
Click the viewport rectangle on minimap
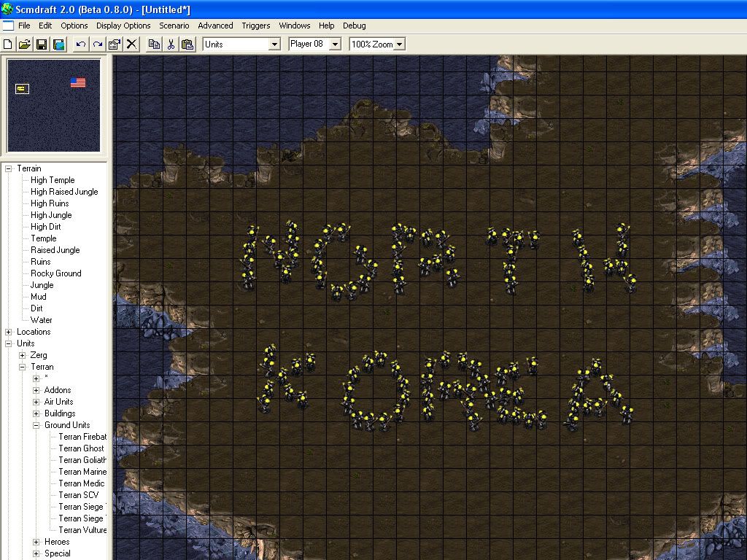(x=22, y=88)
